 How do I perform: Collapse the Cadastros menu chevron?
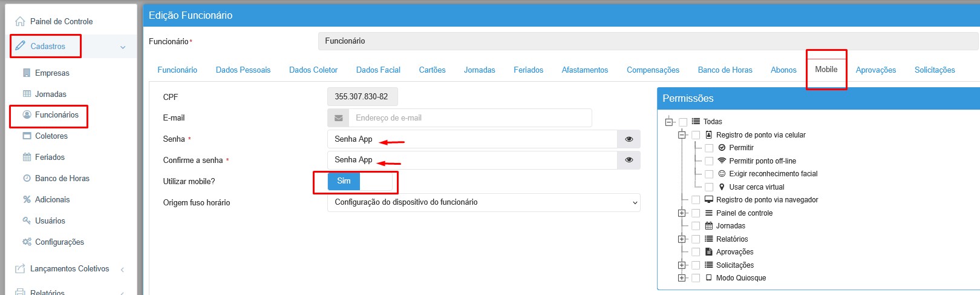click(x=123, y=47)
